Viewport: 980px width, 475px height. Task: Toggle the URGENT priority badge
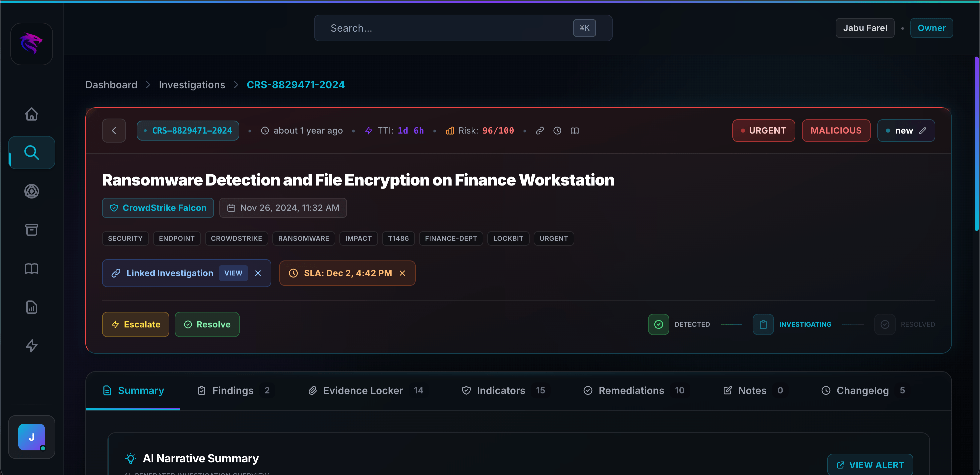pyautogui.click(x=764, y=131)
